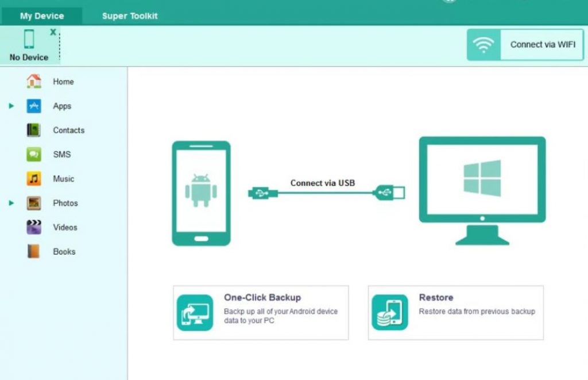Select the No Device phone icon

[29, 39]
